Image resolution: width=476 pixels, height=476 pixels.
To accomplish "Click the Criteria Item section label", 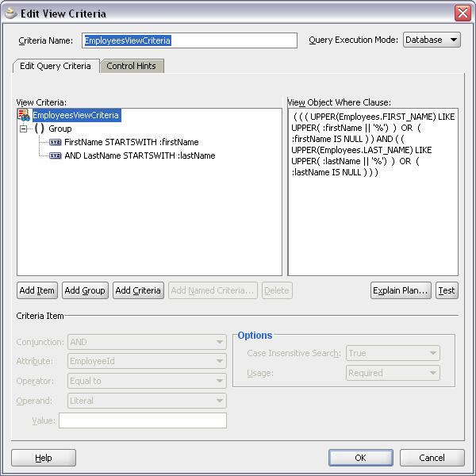I will tap(40, 316).
